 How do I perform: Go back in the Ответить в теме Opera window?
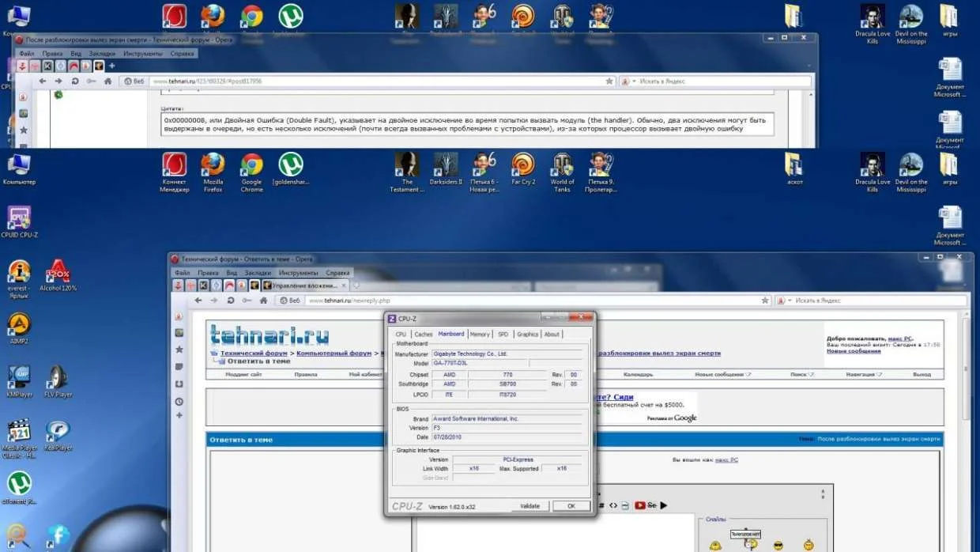(198, 301)
